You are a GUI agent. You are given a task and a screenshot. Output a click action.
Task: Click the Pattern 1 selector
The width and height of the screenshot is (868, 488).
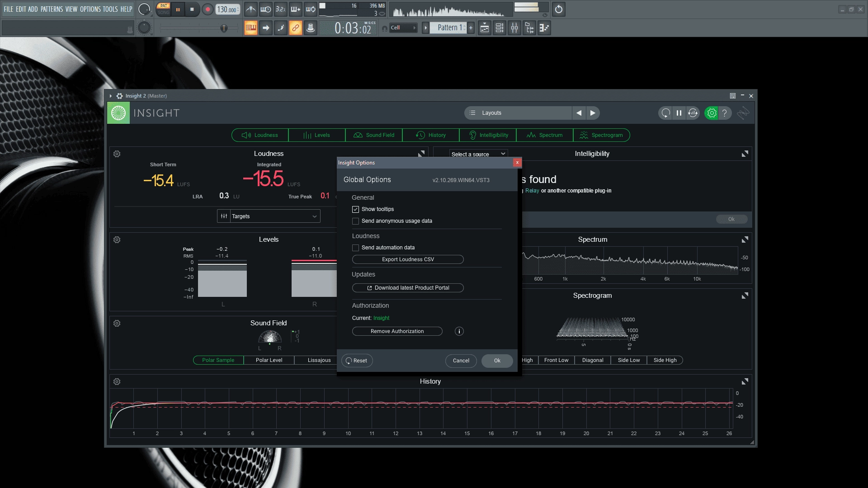click(x=448, y=28)
